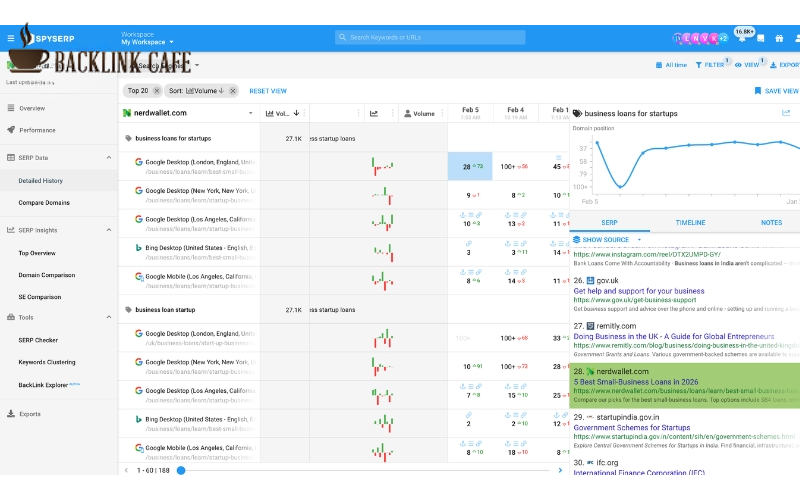800x500 pixels.
Task: Click the Volume column header
Action: pyautogui.click(x=419, y=113)
